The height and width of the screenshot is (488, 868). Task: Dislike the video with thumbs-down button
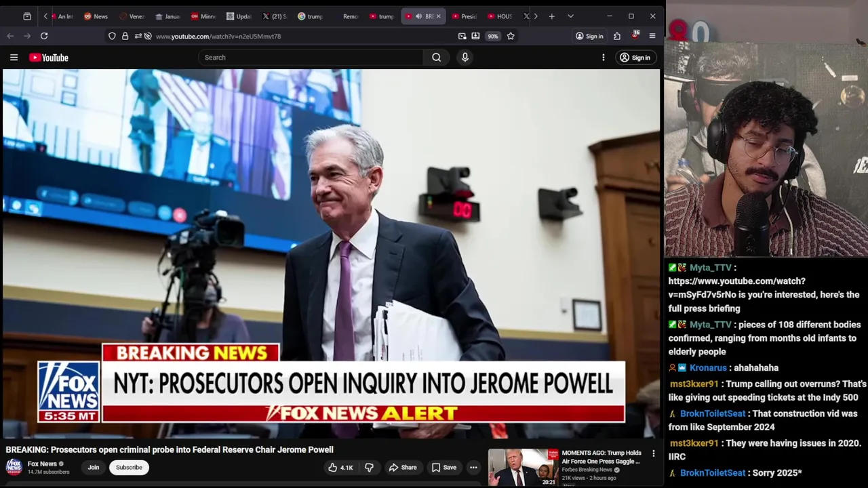[x=370, y=468]
